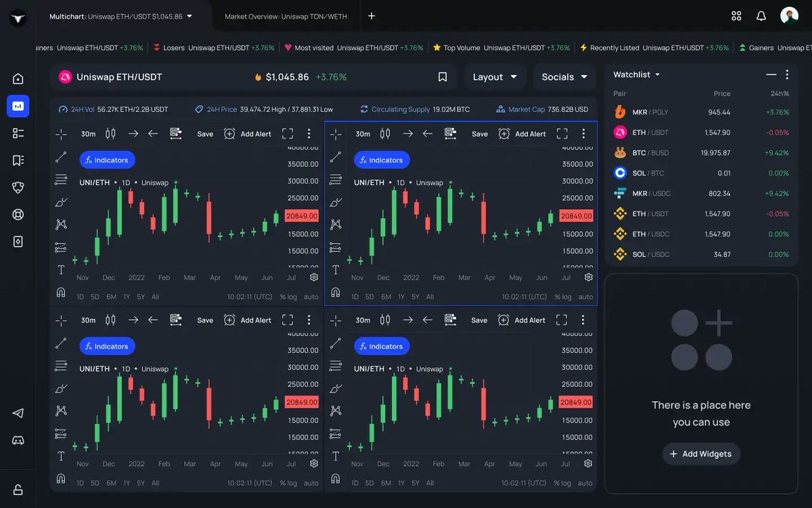Select MKR / USDC row in watchlist
812x508 pixels.
tap(701, 193)
